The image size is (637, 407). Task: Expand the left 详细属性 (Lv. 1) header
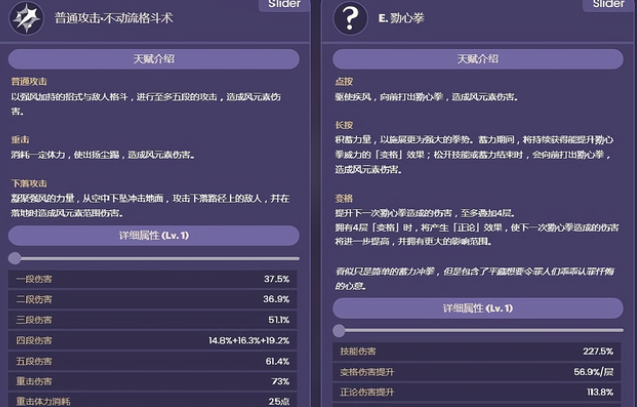(x=154, y=236)
